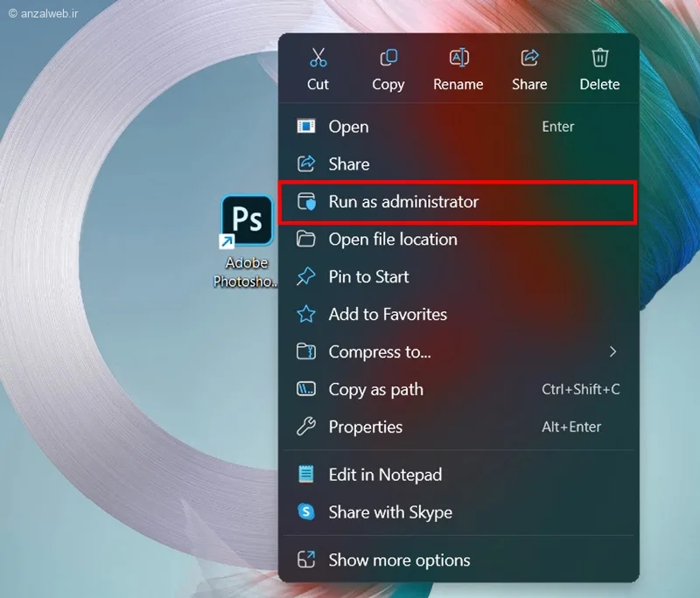
Task: Click the Delete trash icon
Action: click(599, 58)
